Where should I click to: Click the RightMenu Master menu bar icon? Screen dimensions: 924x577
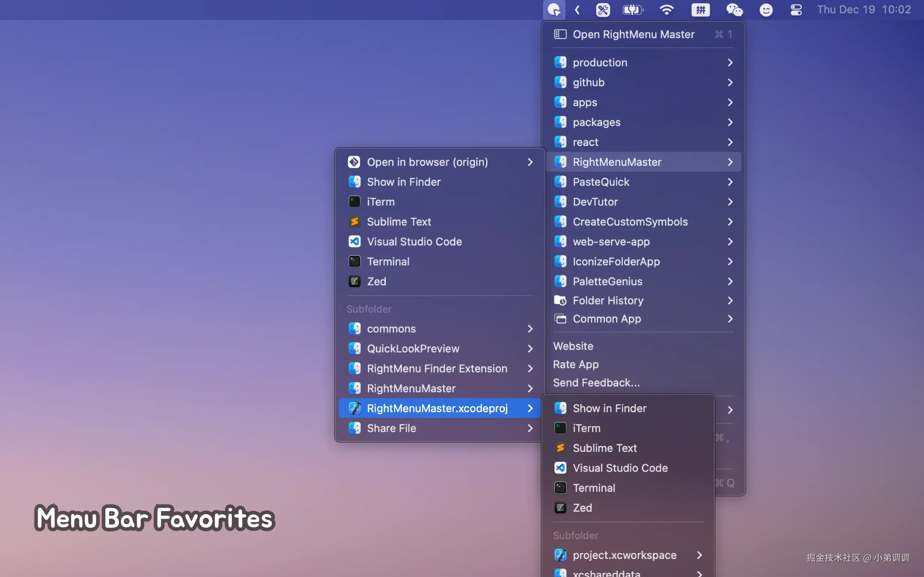click(x=554, y=10)
